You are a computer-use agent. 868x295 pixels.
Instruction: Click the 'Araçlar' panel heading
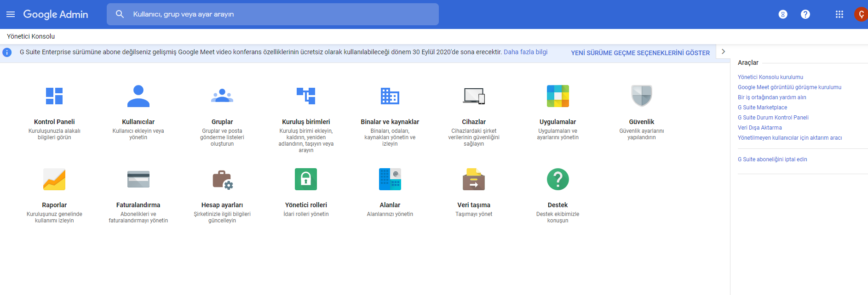[748, 62]
